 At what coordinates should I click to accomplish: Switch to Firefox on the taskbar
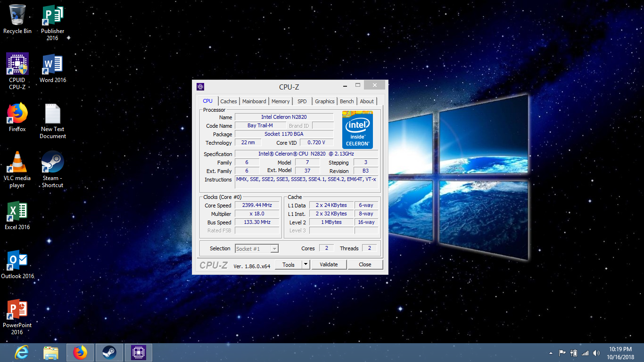tap(80, 353)
